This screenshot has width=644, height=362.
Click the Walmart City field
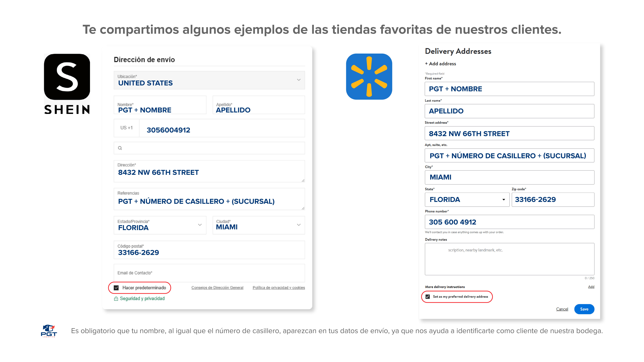(509, 177)
